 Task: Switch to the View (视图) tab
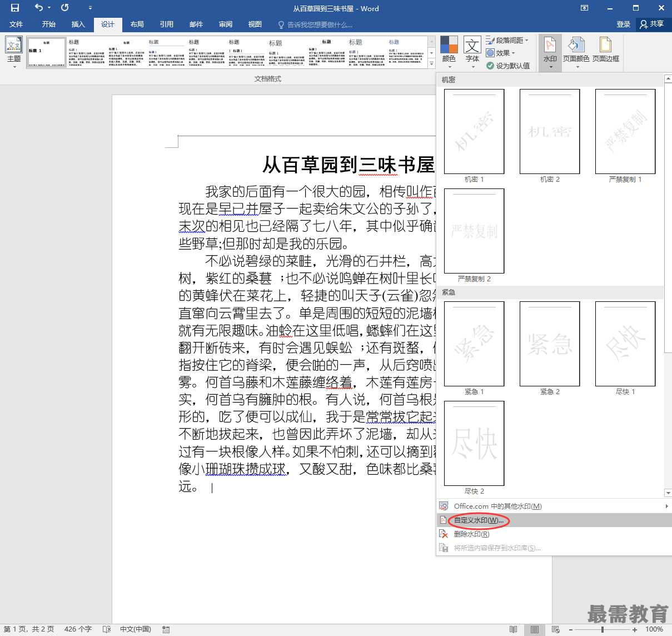click(255, 24)
